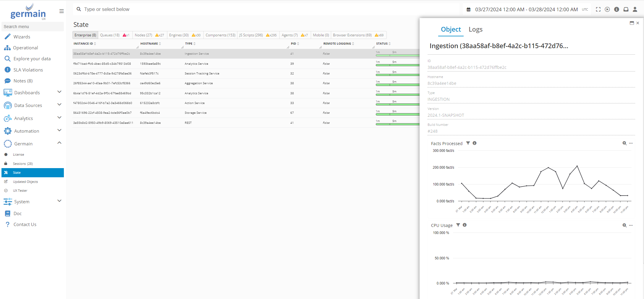This screenshot has height=299, width=644.
Task: Open more options on Facts Processed chart
Action: 631,143
